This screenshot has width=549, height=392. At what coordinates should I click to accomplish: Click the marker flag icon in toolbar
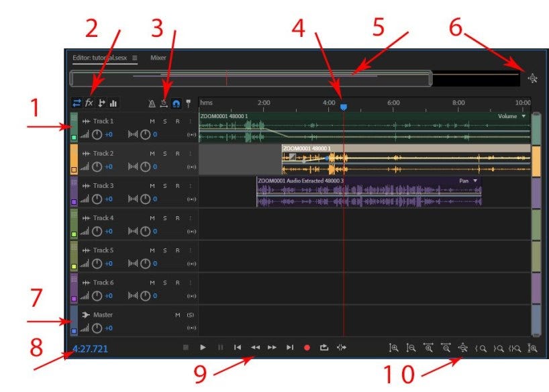point(189,104)
